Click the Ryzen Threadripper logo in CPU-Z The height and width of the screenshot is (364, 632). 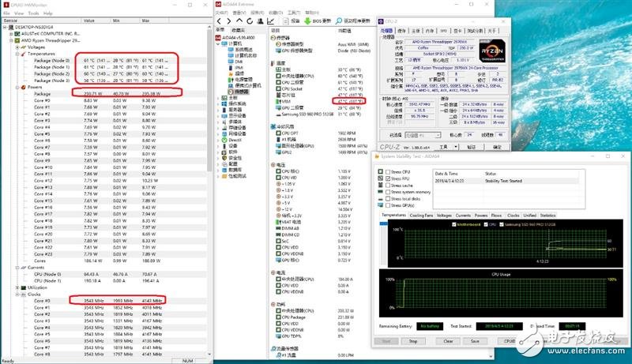[492, 51]
